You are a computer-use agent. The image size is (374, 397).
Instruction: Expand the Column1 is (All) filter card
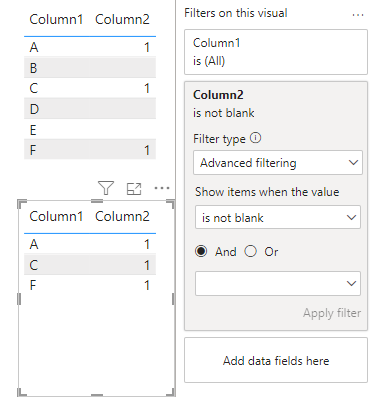click(276, 52)
